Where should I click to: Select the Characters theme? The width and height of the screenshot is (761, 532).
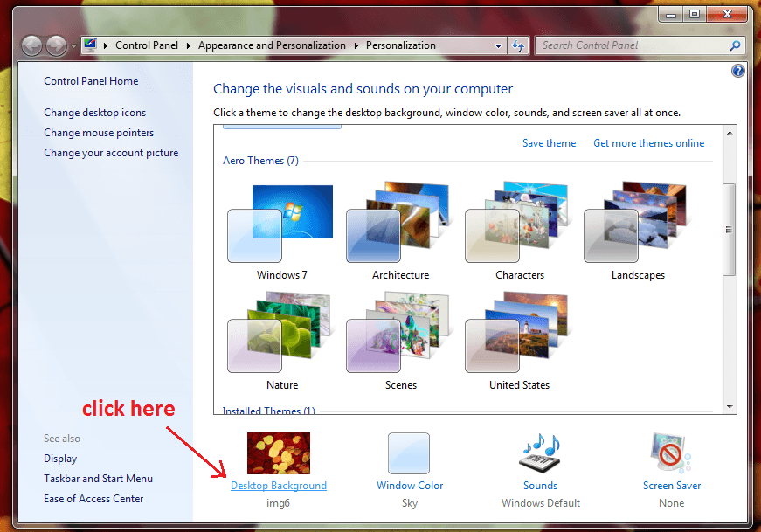point(518,231)
